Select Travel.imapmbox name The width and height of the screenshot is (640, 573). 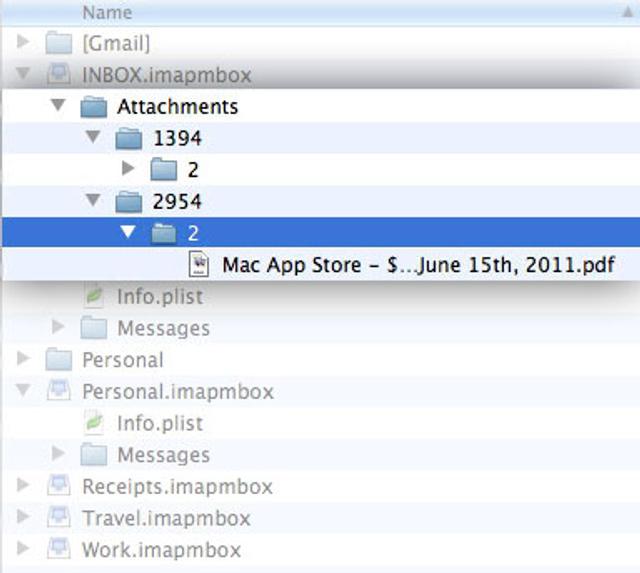[x=167, y=518]
